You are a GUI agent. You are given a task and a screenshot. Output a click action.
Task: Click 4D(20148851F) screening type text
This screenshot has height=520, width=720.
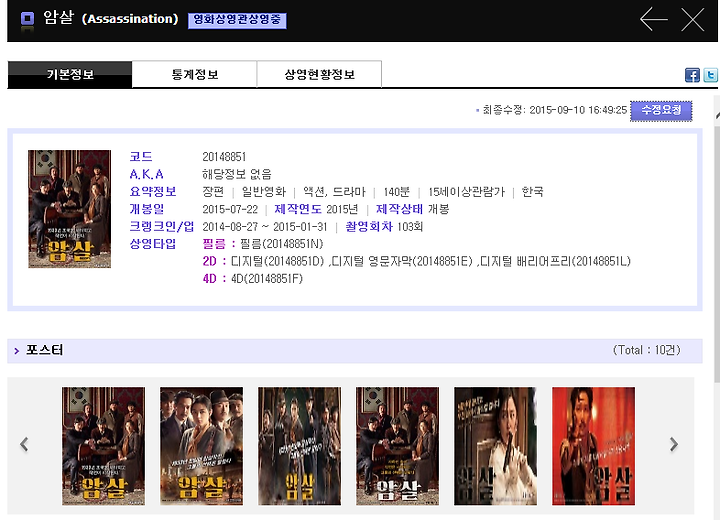point(267,279)
